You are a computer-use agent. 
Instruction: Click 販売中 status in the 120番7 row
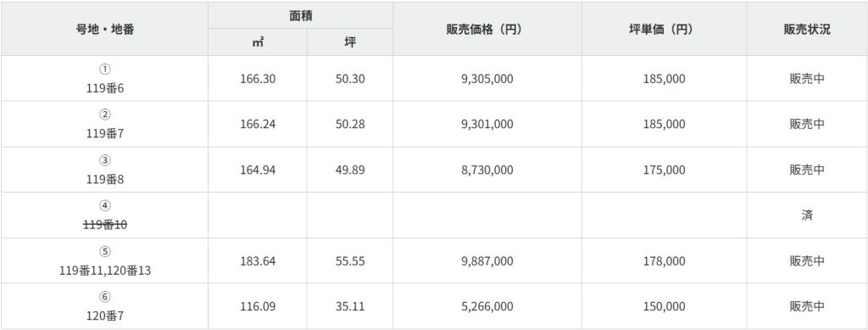(x=807, y=306)
